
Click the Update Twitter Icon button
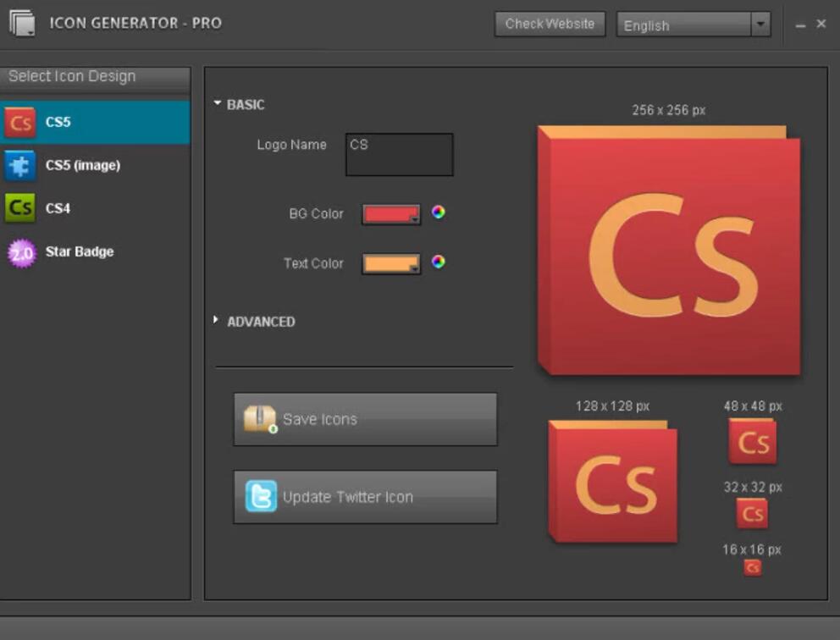pyautogui.click(x=365, y=497)
